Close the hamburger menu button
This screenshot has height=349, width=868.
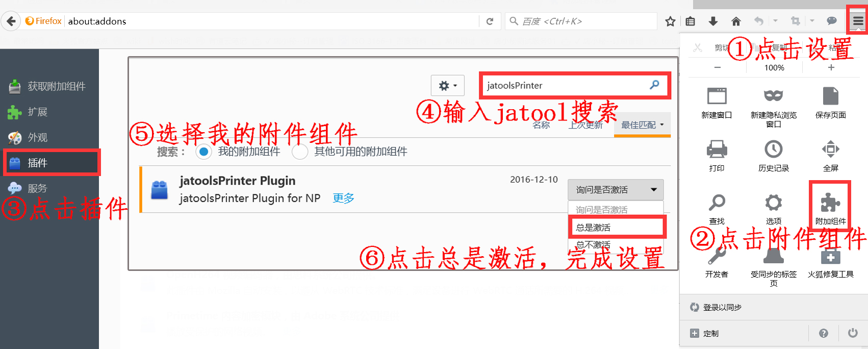[x=858, y=21]
